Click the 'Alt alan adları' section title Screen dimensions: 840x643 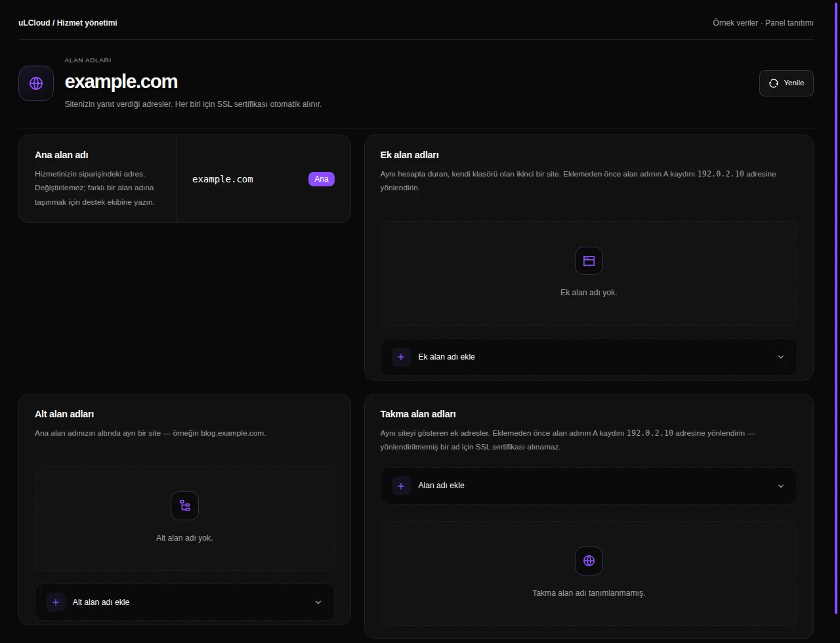click(x=64, y=414)
